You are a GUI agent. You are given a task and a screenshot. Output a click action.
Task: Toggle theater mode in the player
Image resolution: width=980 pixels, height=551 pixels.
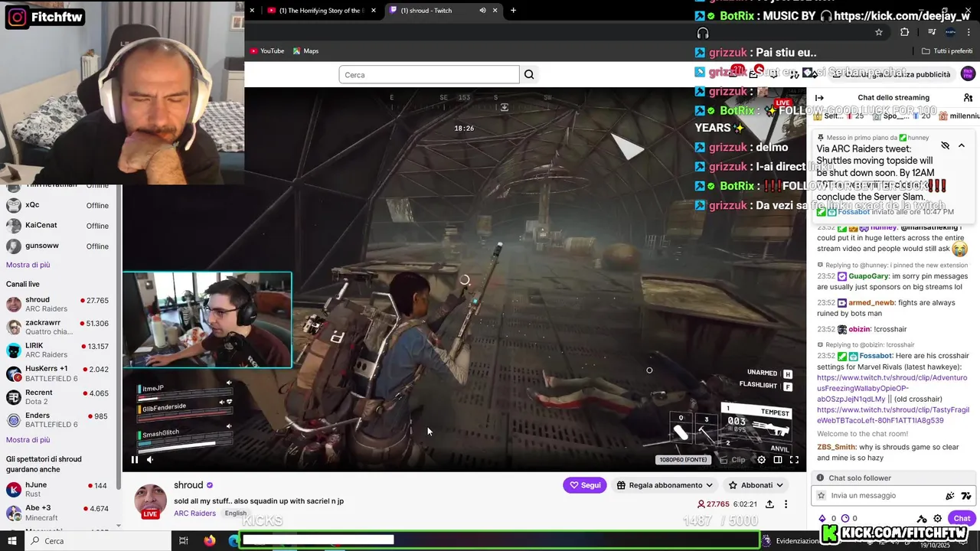click(778, 460)
